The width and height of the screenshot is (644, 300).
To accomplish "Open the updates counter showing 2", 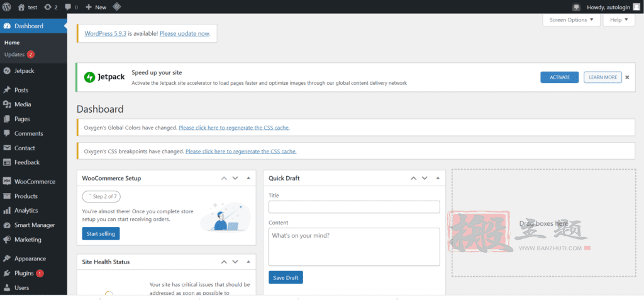I will coord(50,7).
